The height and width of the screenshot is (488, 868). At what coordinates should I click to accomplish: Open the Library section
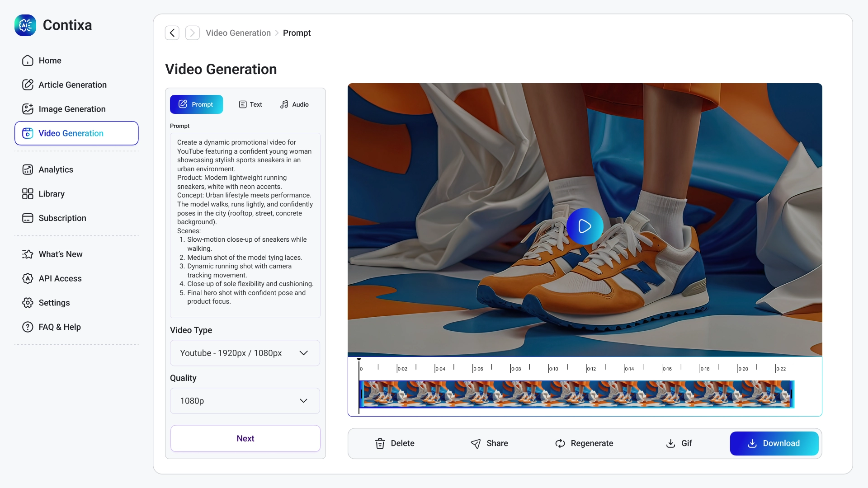tap(52, 194)
